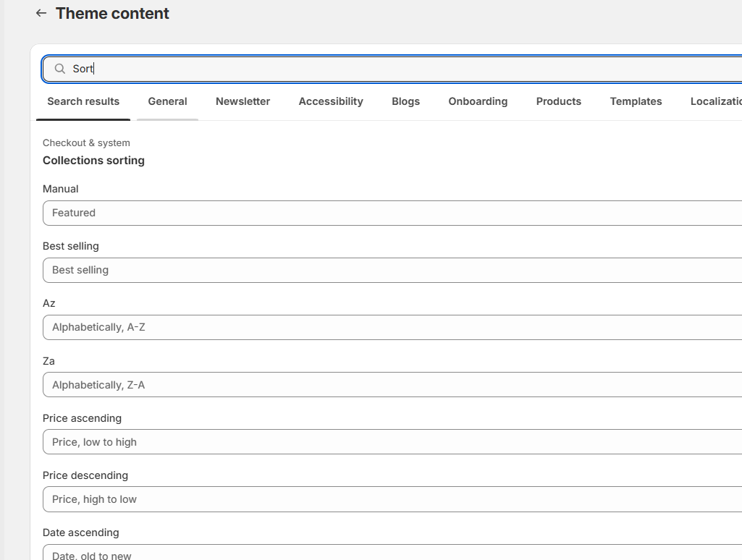Click the Theme content page heading

pyautogui.click(x=112, y=13)
